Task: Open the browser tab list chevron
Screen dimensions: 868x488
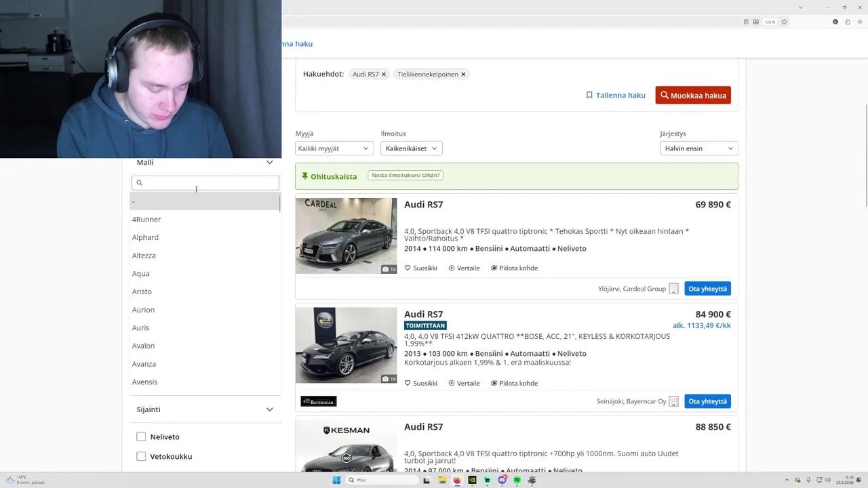Action: click(801, 7)
